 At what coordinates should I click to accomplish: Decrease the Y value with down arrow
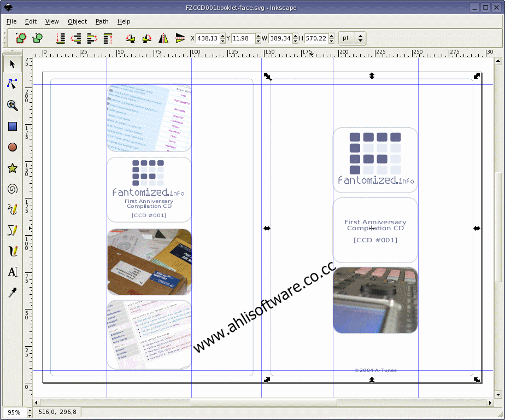point(258,41)
